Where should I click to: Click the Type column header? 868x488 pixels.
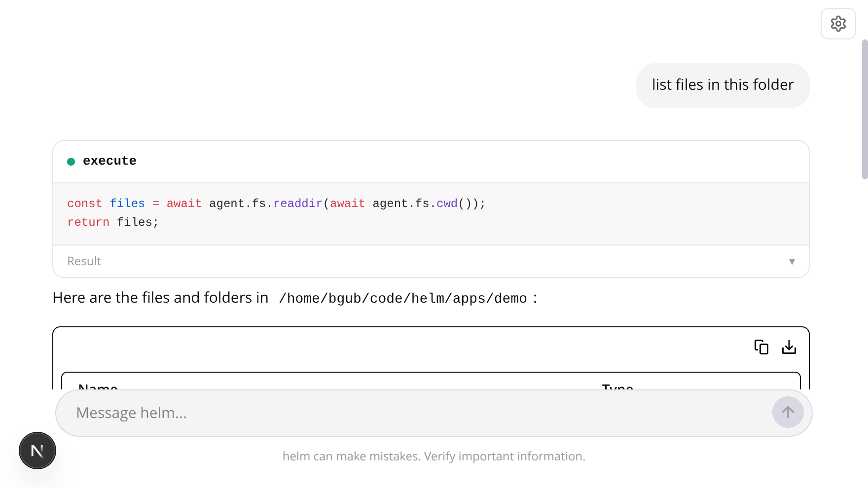pos(617,388)
